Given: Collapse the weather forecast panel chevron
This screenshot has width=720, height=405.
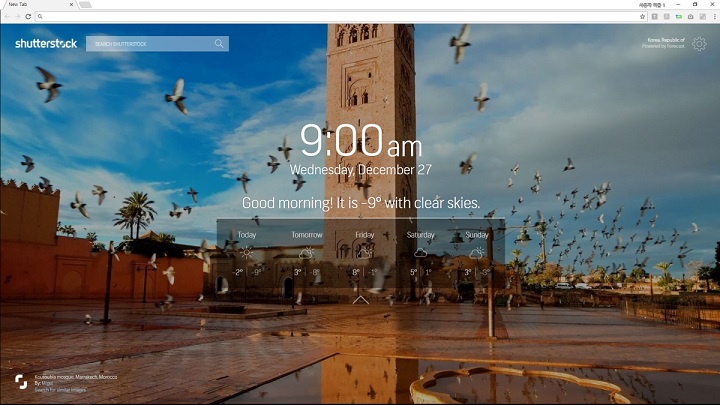Looking at the screenshot, I should 361,299.
